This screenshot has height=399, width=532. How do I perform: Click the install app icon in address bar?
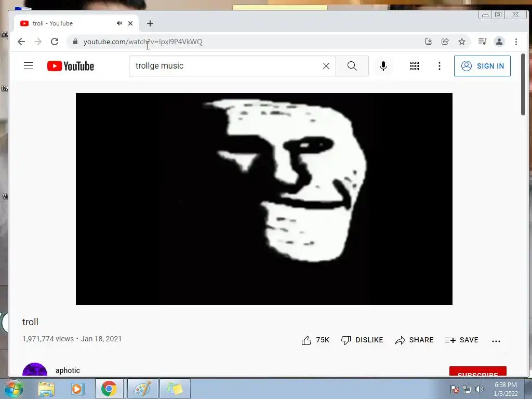429,42
